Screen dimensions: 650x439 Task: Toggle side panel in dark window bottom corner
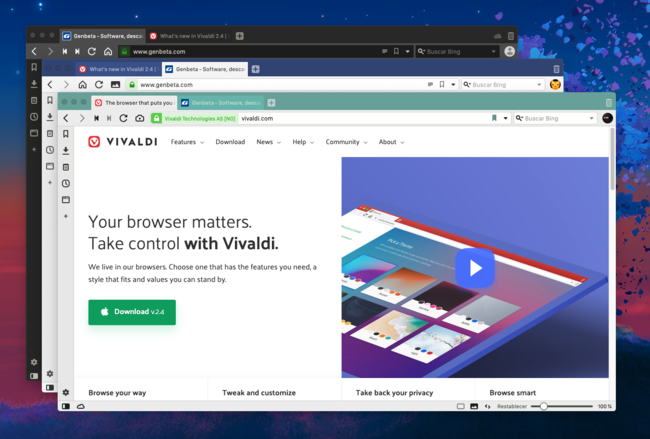click(x=34, y=376)
